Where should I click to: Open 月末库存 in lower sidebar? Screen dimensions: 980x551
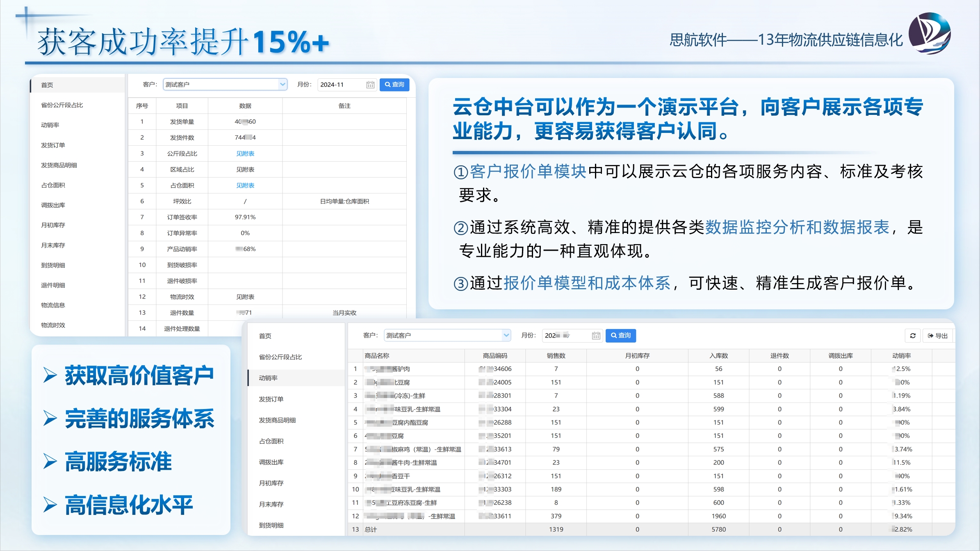(x=271, y=504)
